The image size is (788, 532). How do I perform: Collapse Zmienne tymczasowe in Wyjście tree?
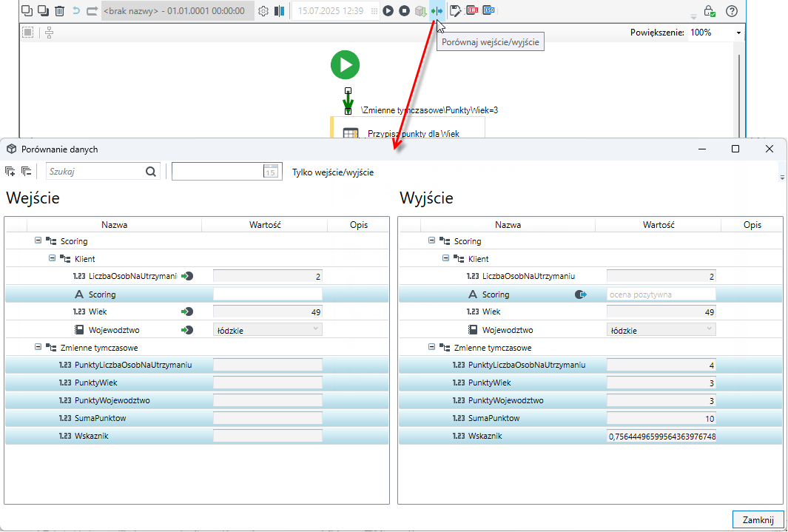coord(431,347)
